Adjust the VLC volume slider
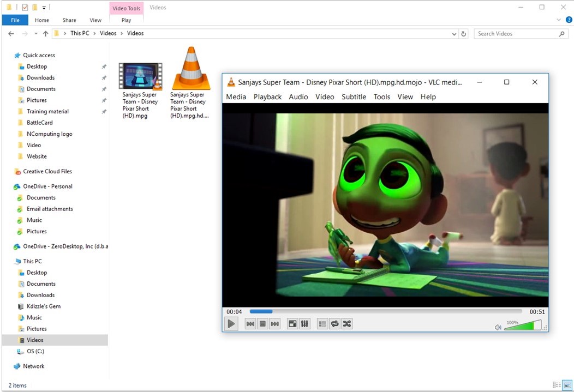Screen dimensions: 574x392 [523, 325]
